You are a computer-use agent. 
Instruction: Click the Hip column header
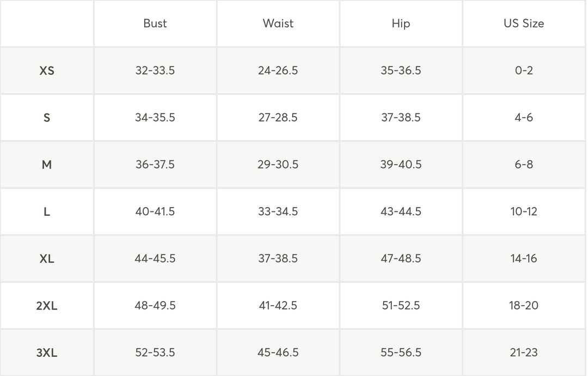tap(401, 23)
